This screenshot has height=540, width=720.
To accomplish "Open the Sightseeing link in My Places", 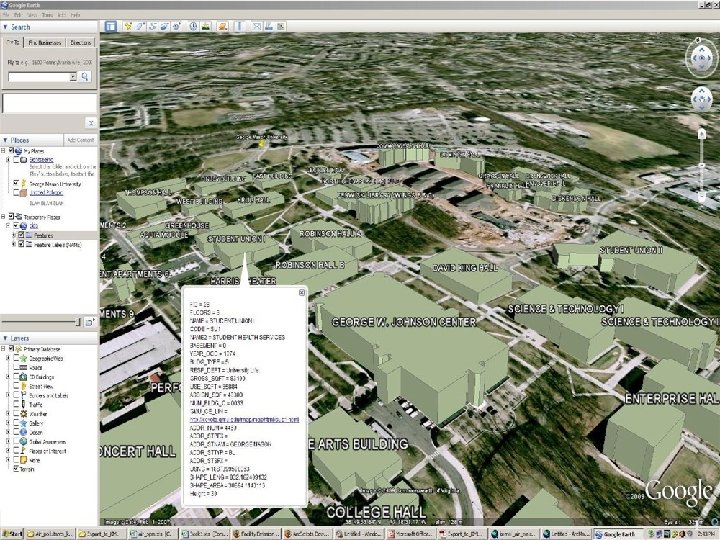I will (41, 159).
